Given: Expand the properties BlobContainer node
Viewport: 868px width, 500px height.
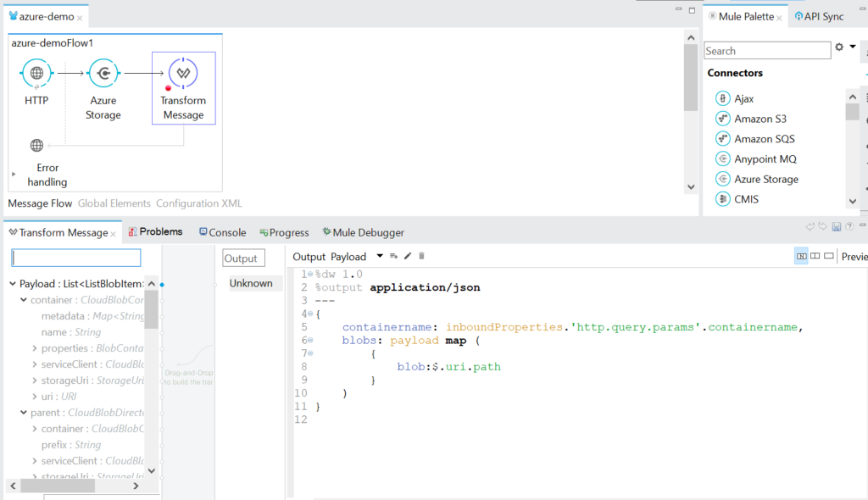Looking at the screenshot, I should tap(36, 347).
